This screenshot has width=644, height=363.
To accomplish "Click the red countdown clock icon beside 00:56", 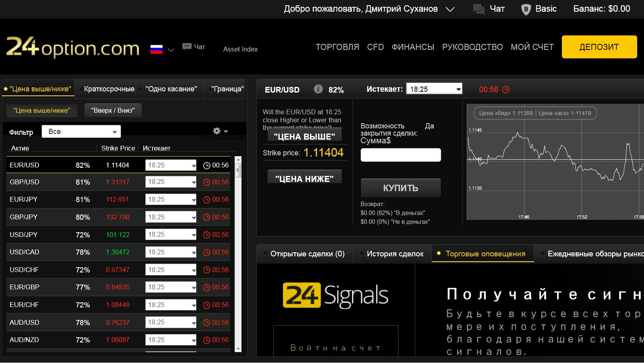I will click(506, 89).
